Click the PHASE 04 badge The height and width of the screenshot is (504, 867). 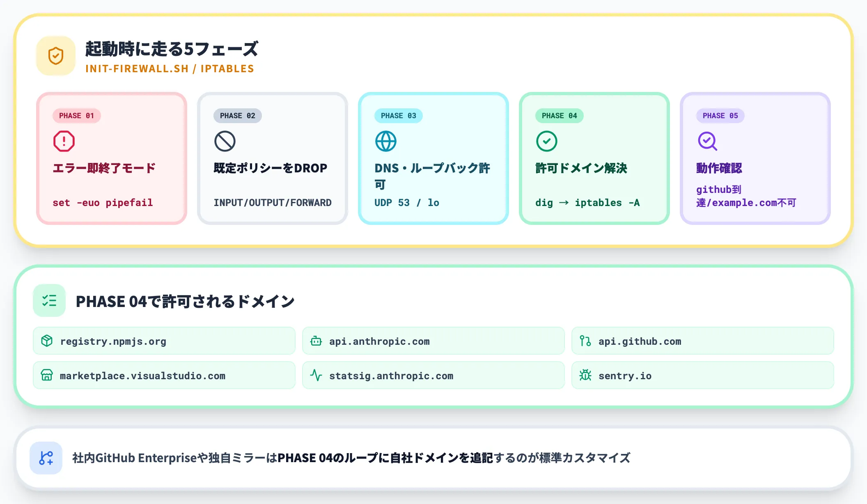click(x=560, y=116)
